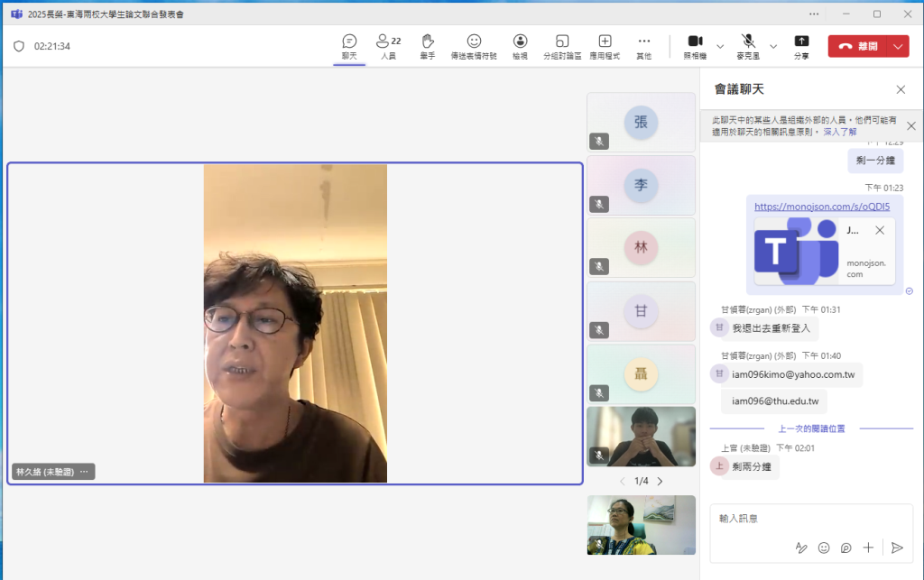Select participant tile 聶

(x=642, y=374)
